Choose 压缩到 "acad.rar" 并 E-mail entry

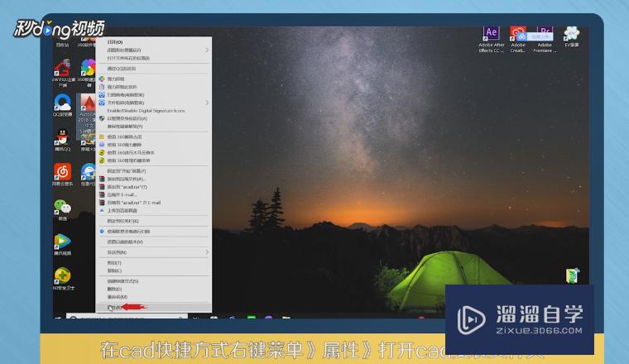154,203
